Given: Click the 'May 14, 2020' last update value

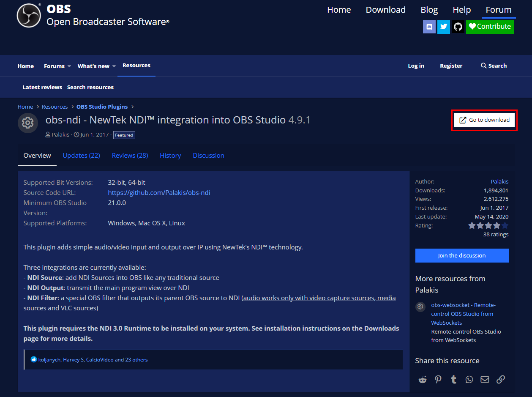Looking at the screenshot, I should (491, 216).
